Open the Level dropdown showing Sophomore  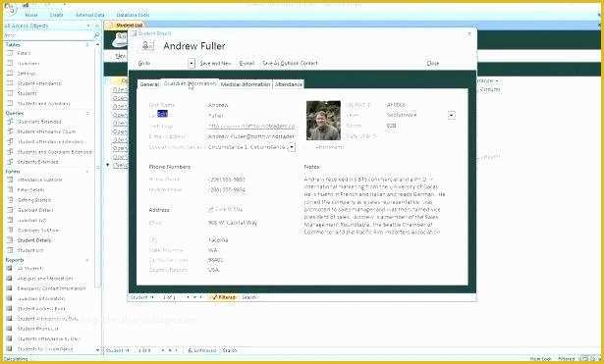452,115
